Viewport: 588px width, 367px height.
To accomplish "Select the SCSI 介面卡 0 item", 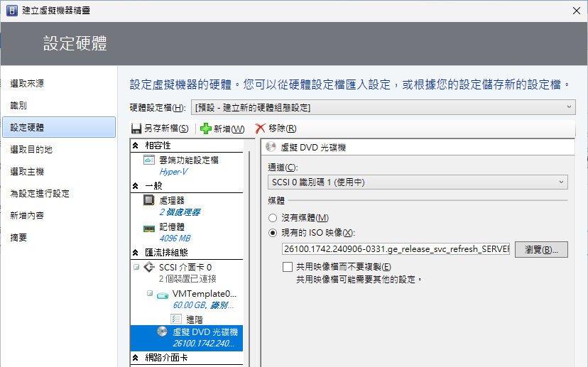I will point(185,268).
